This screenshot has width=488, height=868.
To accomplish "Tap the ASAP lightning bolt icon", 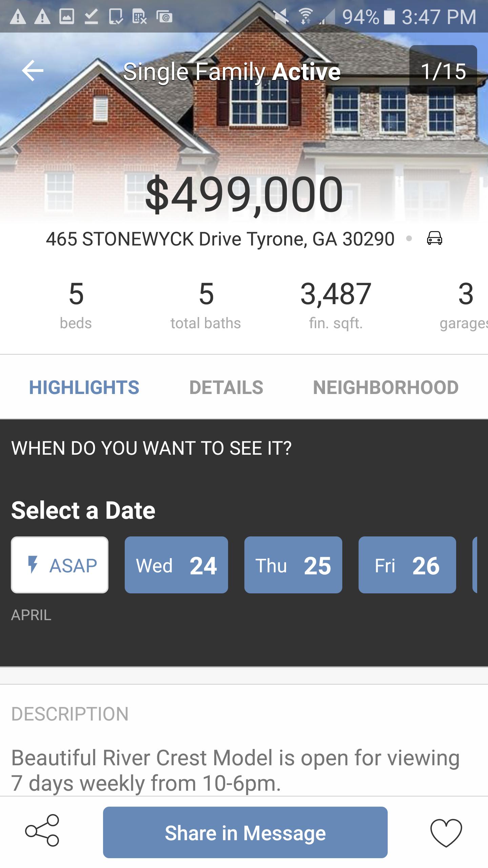I will click(33, 565).
